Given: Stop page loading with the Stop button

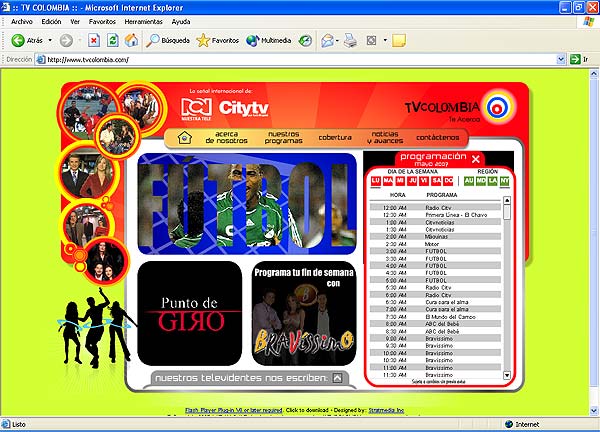Looking at the screenshot, I should (94, 41).
